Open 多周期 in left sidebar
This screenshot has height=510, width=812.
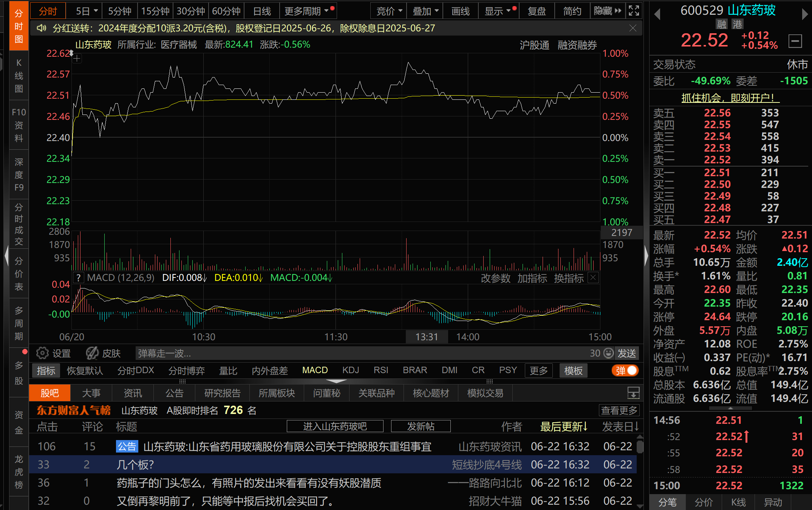(x=19, y=324)
